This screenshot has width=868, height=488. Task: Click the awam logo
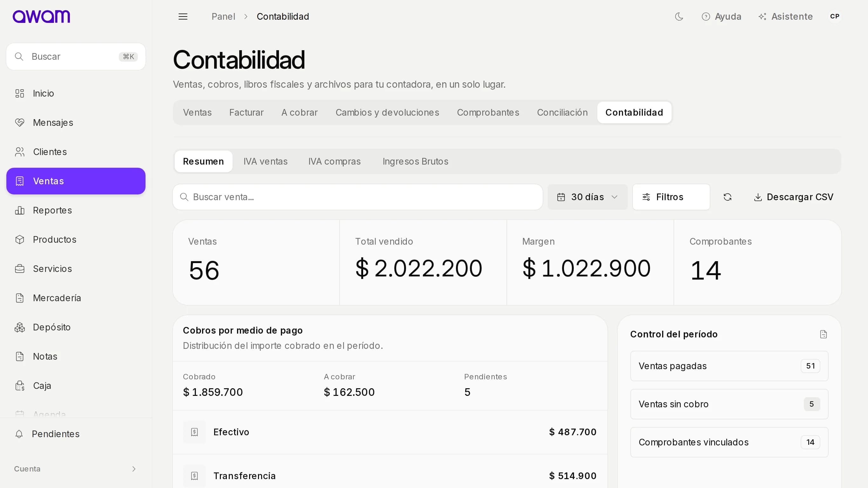41,16
